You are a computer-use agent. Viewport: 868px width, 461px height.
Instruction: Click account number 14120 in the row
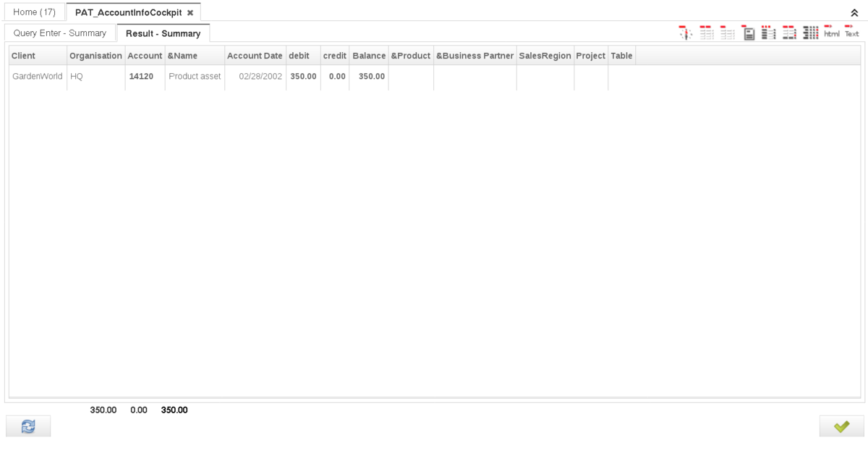coord(141,76)
